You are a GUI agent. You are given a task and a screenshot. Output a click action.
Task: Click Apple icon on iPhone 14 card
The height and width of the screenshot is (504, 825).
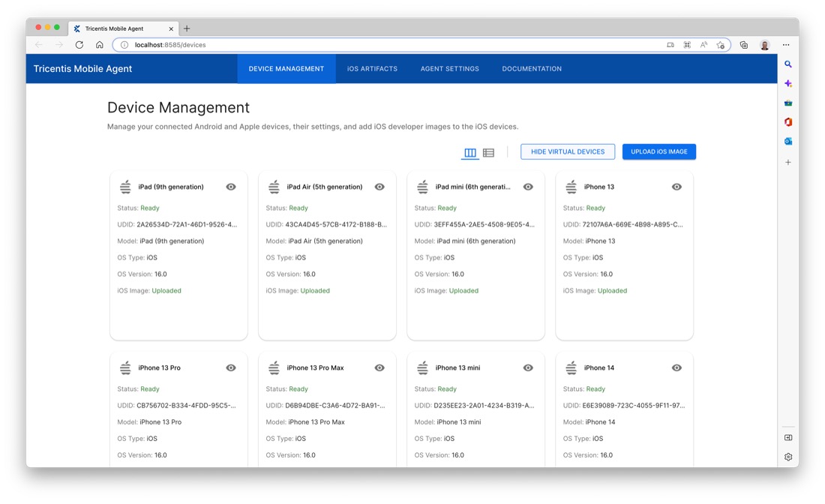[x=571, y=367]
